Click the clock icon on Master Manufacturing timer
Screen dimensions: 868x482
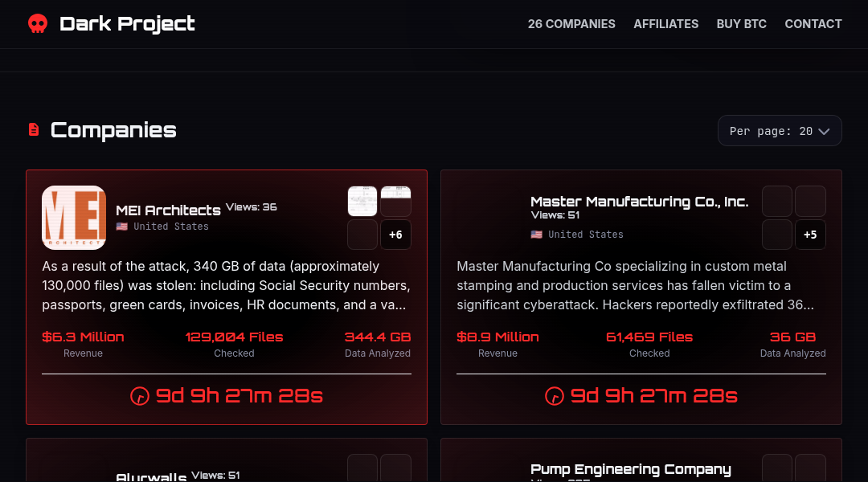click(x=554, y=396)
